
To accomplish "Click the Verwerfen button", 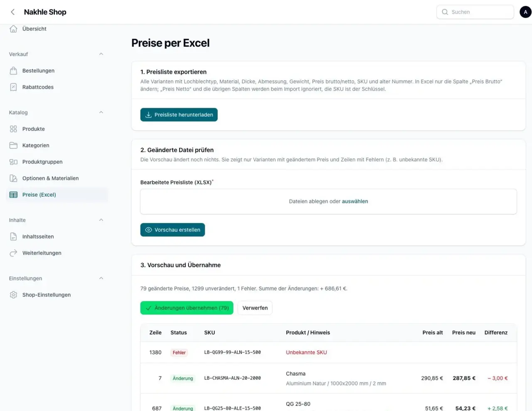I will point(255,308).
